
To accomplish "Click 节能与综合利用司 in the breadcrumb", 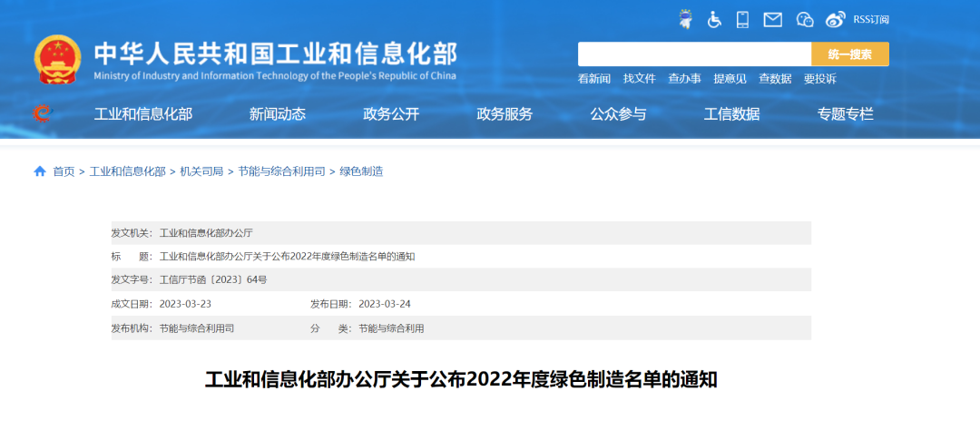I will click(282, 171).
